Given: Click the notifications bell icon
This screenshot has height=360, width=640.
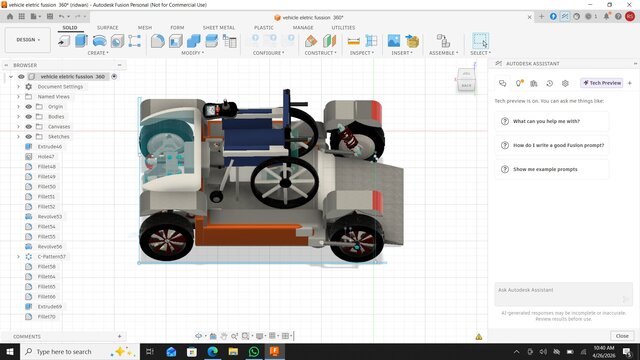Looking at the screenshot, I should tap(607, 16).
